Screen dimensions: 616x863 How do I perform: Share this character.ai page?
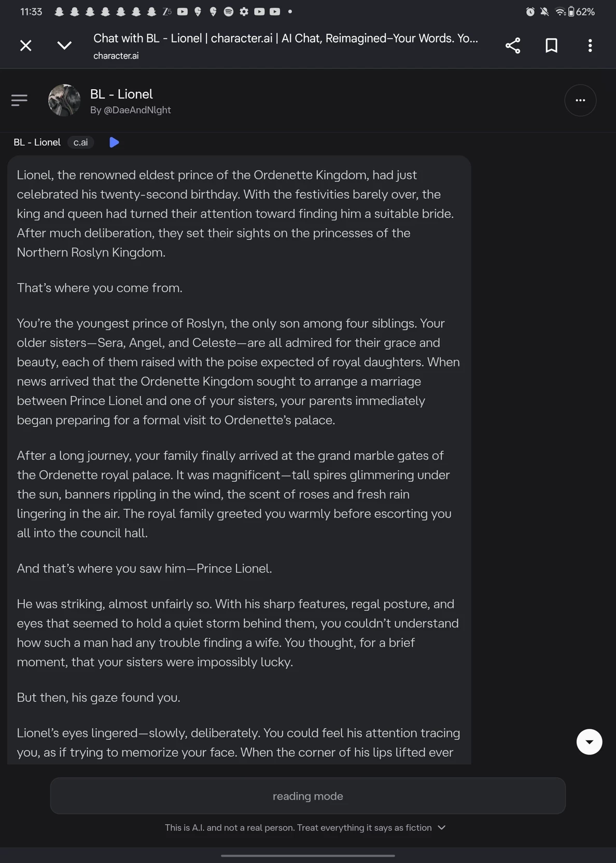point(513,46)
